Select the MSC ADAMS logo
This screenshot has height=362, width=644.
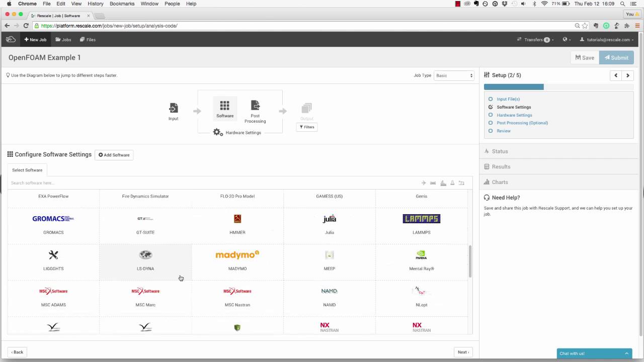(53, 291)
